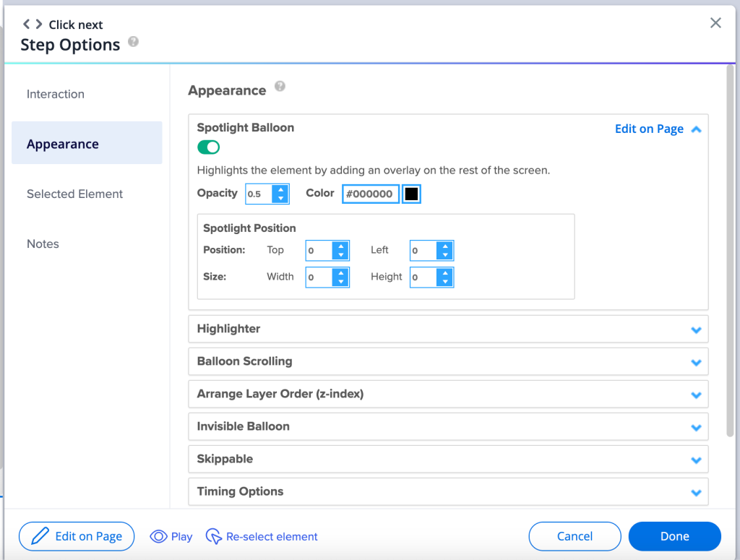Click the Cancel button
The width and height of the screenshot is (740, 560).
pyautogui.click(x=575, y=536)
